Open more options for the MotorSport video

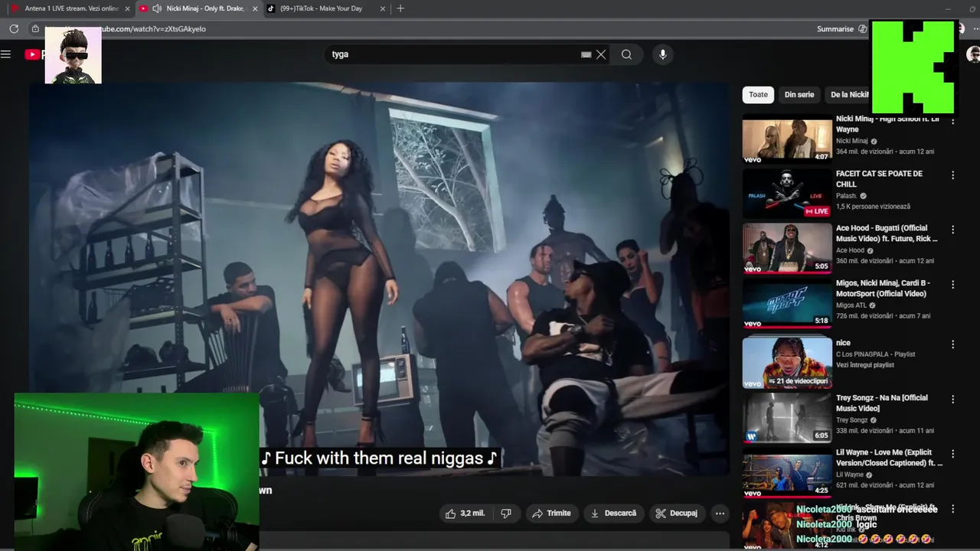pos(953,285)
